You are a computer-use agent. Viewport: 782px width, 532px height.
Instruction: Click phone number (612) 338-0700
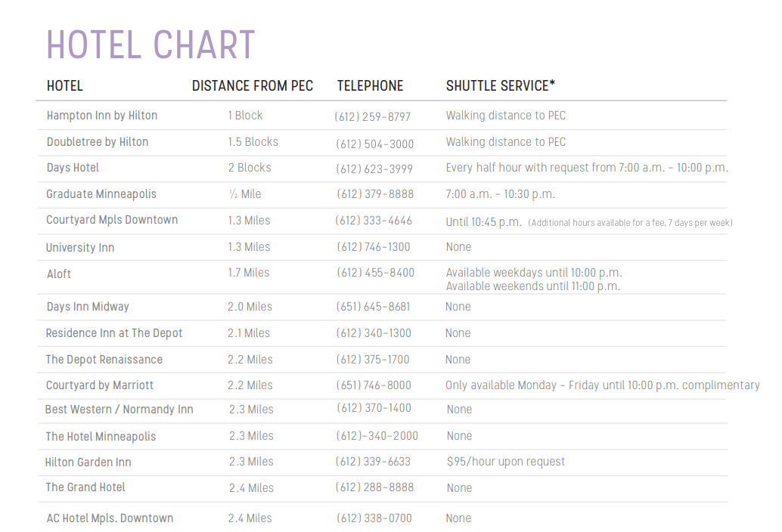374,518
